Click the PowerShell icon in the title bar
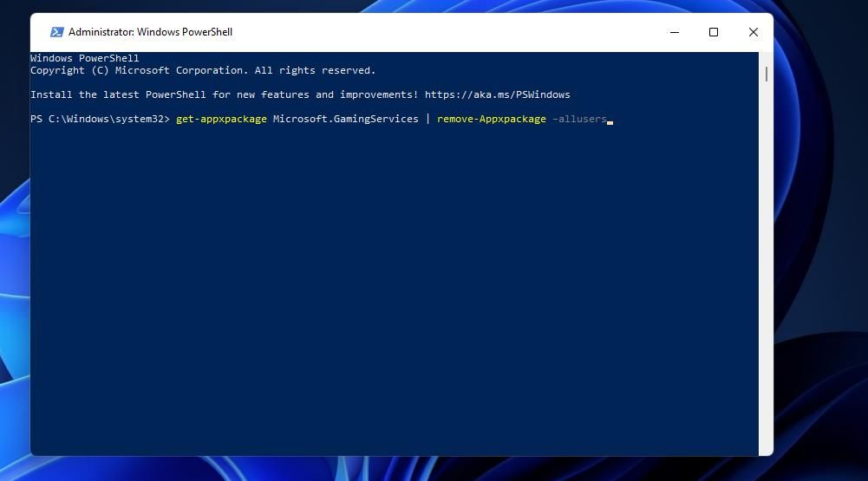 coord(56,32)
